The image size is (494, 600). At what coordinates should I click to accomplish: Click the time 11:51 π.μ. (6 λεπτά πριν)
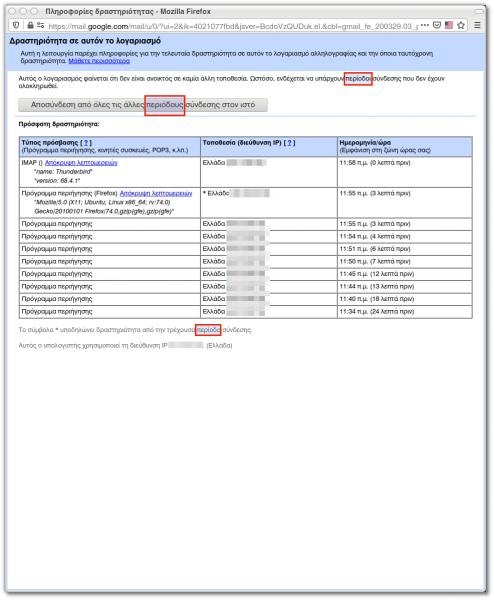[x=375, y=249]
